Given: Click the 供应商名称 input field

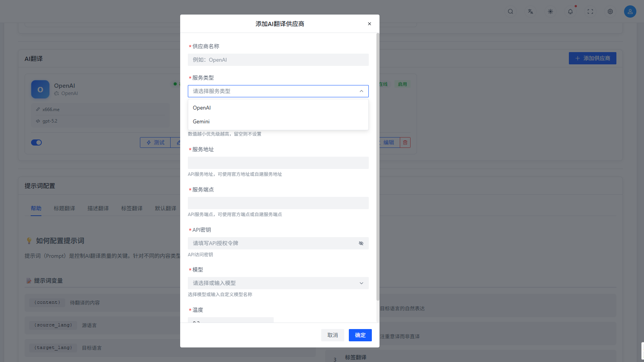Looking at the screenshot, I should (x=278, y=60).
